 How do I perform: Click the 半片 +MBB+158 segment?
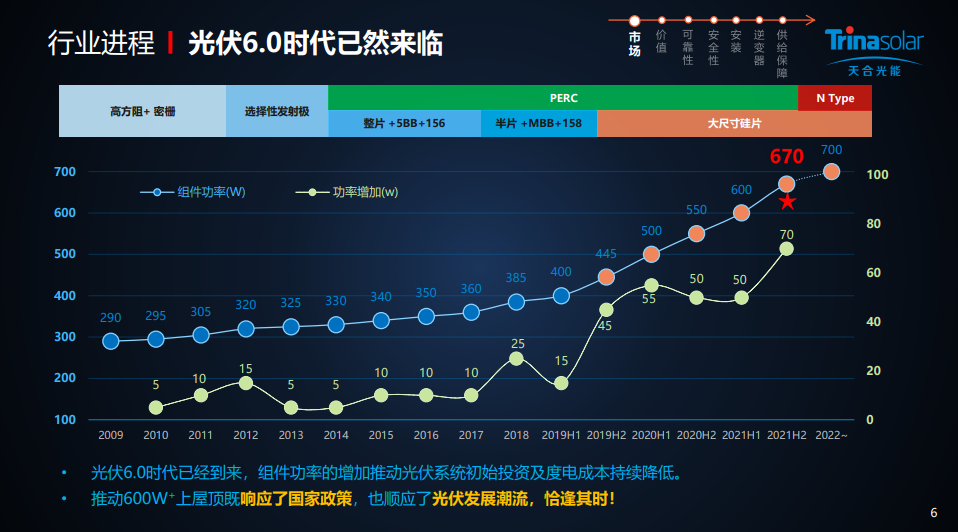pyautogui.click(x=539, y=124)
